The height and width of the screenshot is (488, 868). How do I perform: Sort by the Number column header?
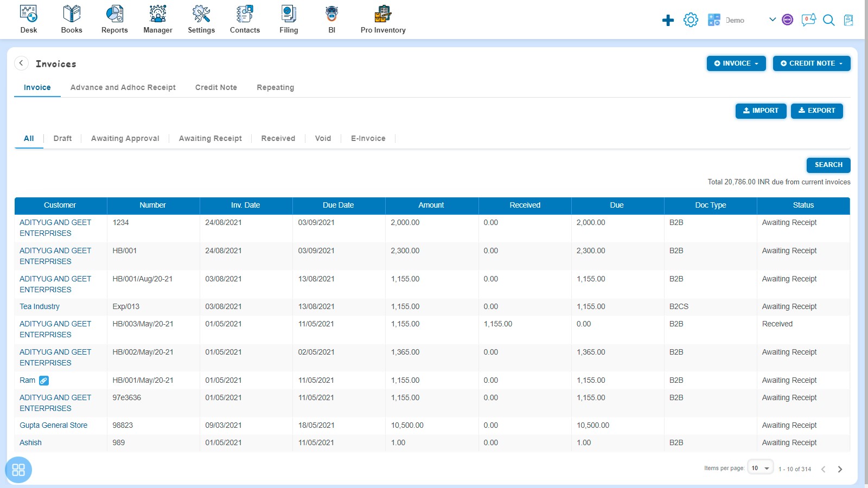[153, 206]
